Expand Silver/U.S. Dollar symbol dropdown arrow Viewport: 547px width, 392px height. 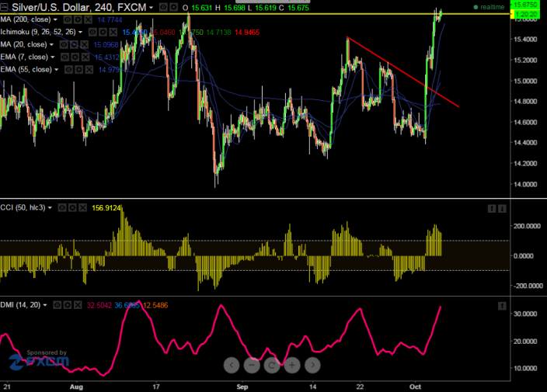pos(151,7)
